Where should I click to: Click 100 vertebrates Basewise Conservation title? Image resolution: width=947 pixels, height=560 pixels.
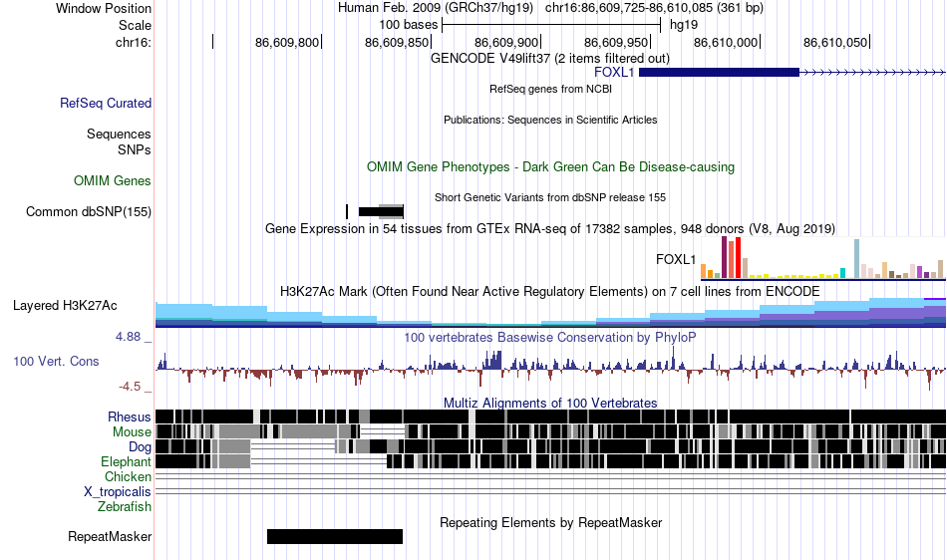click(x=550, y=338)
